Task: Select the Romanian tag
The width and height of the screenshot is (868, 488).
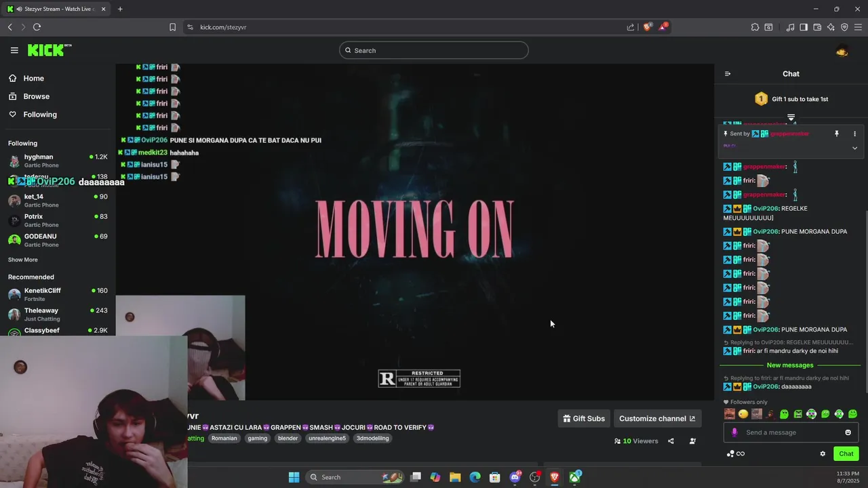Action: [224, 439]
